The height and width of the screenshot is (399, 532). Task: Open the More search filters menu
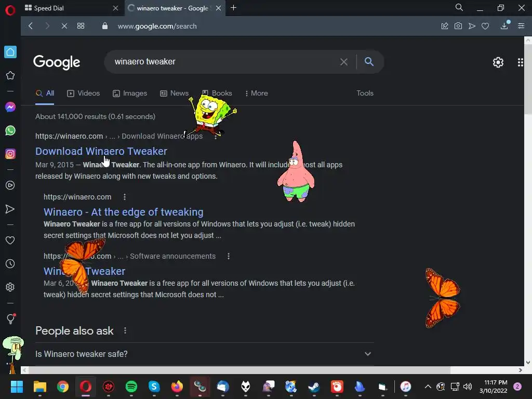point(257,94)
